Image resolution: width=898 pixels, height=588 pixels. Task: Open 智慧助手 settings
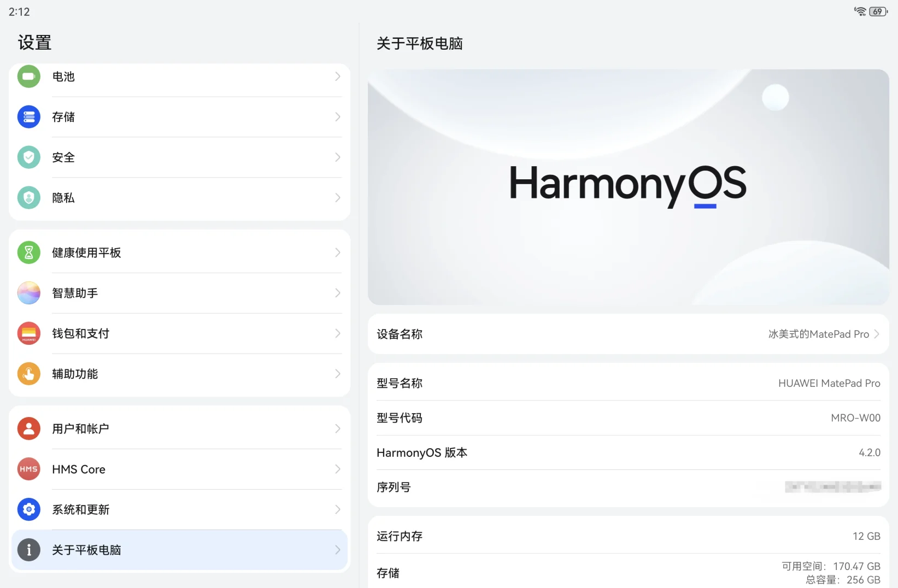click(179, 293)
